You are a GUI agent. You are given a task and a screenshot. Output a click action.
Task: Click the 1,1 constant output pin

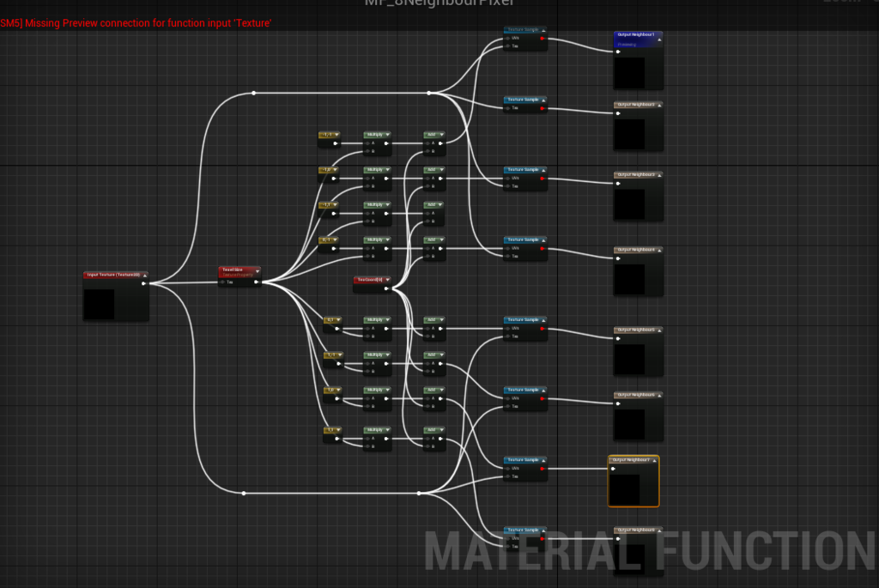(x=336, y=439)
